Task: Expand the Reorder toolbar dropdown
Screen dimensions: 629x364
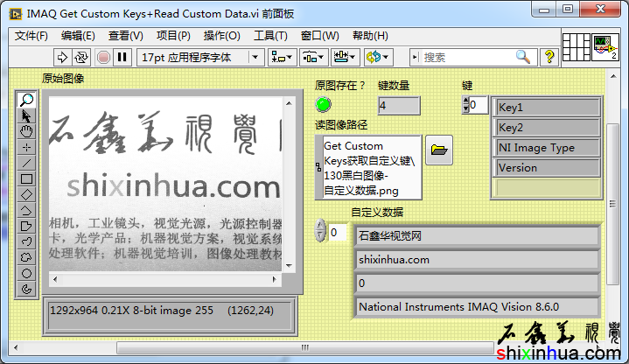Action: [x=378, y=57]
